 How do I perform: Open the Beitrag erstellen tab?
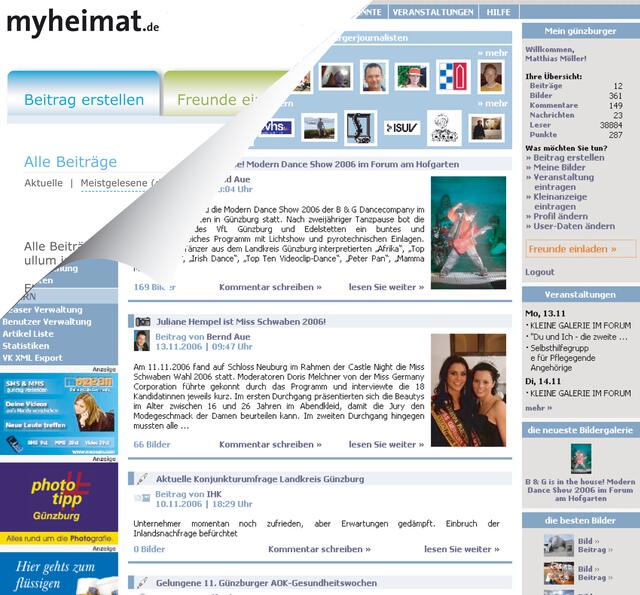[84, 93]
